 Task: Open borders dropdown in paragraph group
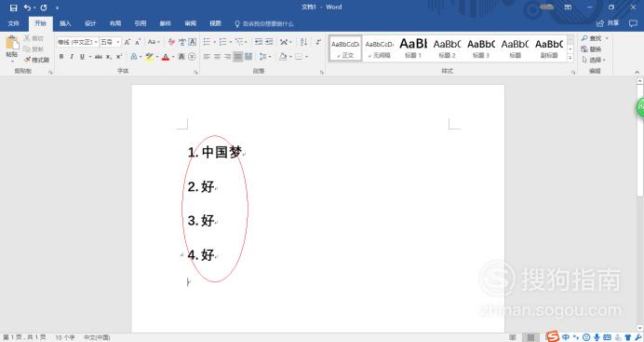307,57
